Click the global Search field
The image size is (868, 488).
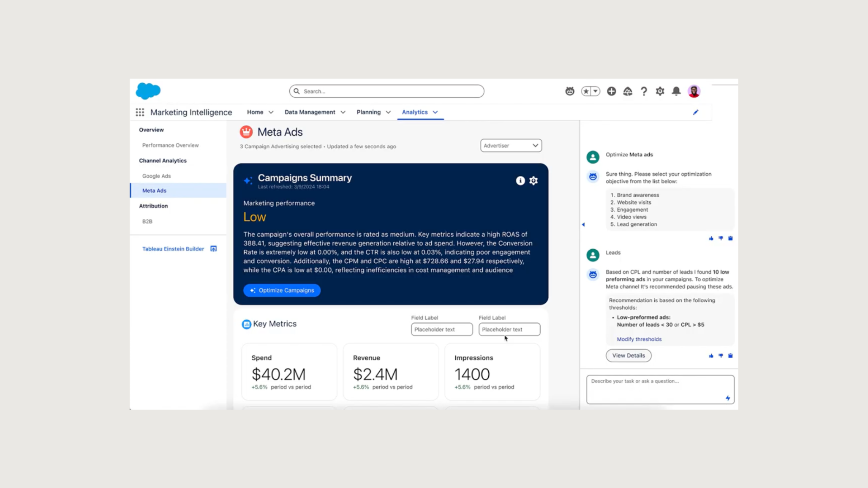coord(386,91)
